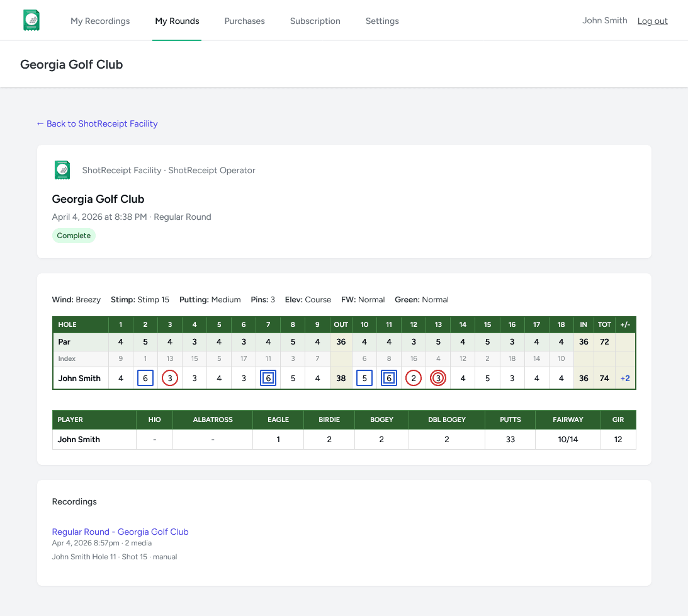Click the double-circled 3 on hole 13
Viewport: 688px width, 616px height.
437,378
